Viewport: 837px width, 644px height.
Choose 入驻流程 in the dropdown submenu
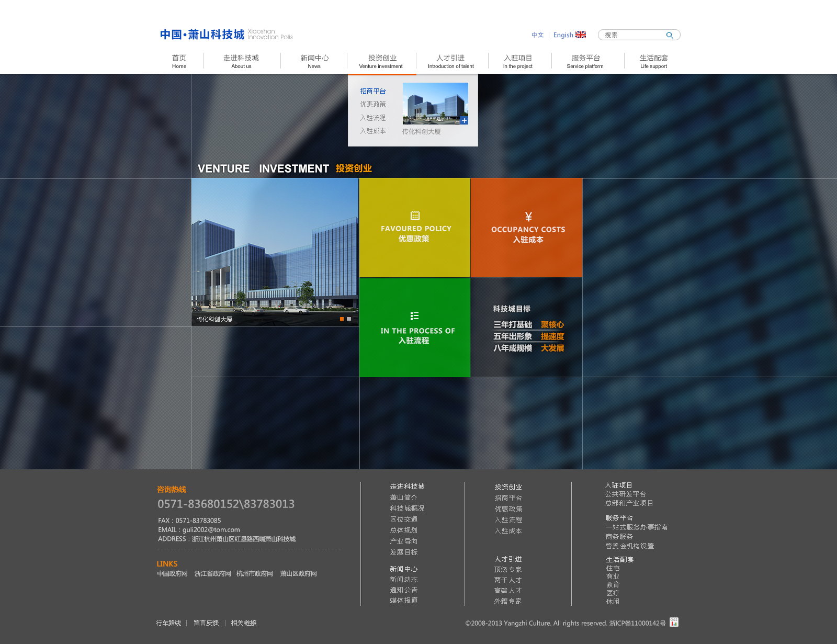tap(372, 118)
